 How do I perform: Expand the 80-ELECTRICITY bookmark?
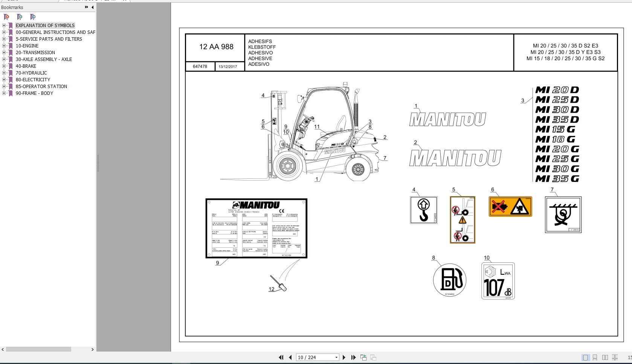tap(4, 80)
